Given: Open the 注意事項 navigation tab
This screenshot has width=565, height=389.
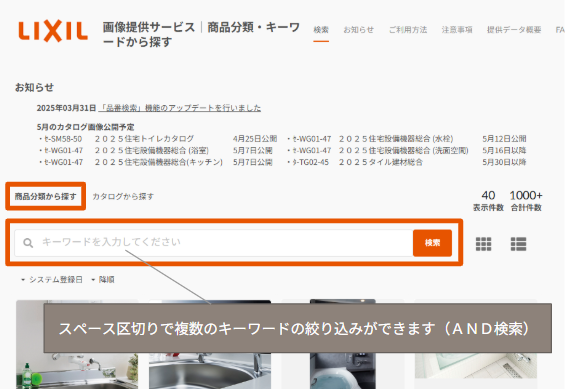Looking at the screenshot, I should tap(457, 30).
